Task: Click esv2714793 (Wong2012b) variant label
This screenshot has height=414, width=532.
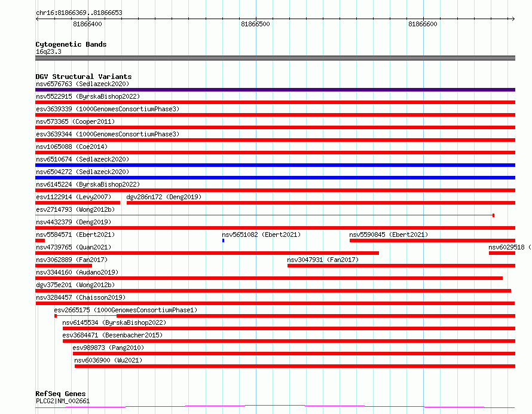Action: (75, 209)
